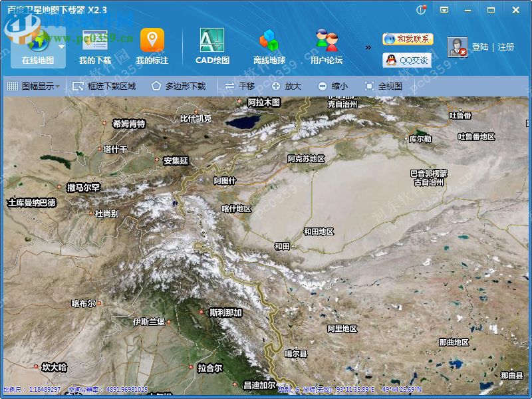Screen dimensions: 532x399
Task: Click the 和田地区 region label
Action: pyautogui.click(x=319, y=231)
